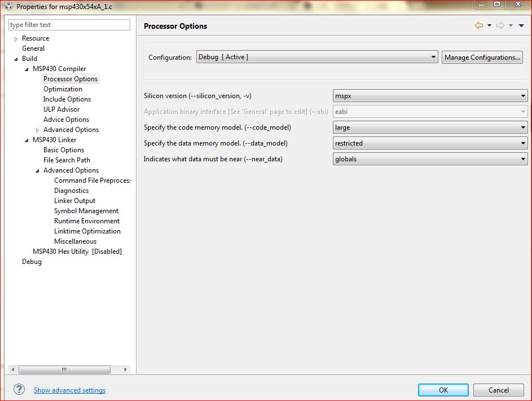
Task: Select Symbol Management tree item
Action: coord(86,211)
